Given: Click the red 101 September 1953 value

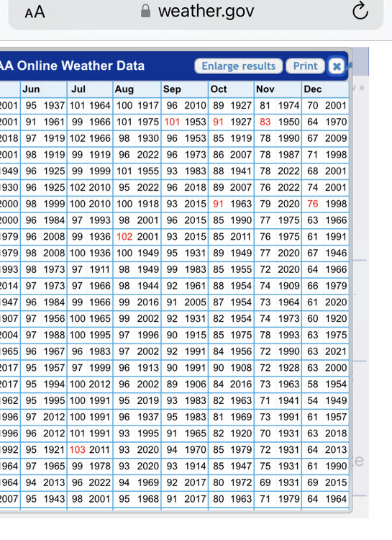Looking at the screenshot, I should [x=172, y=122].
